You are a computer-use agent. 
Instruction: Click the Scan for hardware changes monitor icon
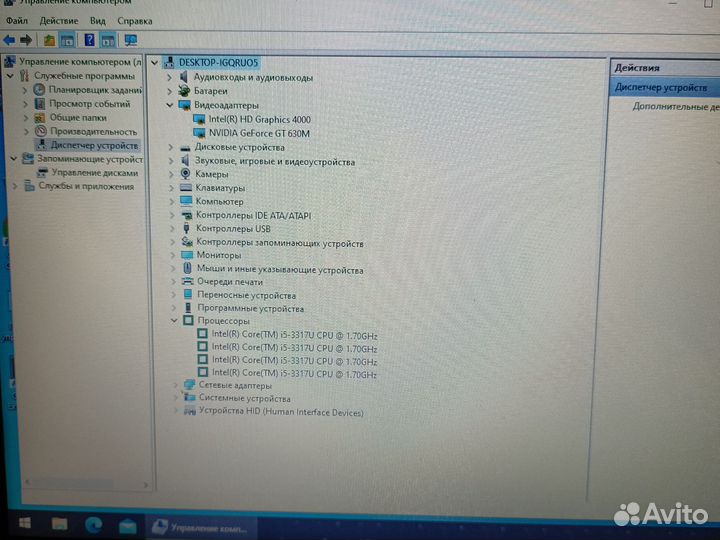tap(131, 40)
